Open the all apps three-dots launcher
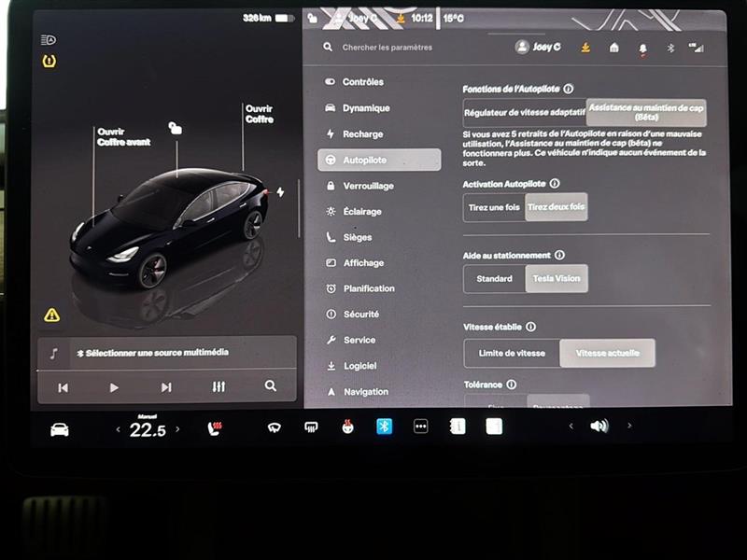 tap(421, 427)
